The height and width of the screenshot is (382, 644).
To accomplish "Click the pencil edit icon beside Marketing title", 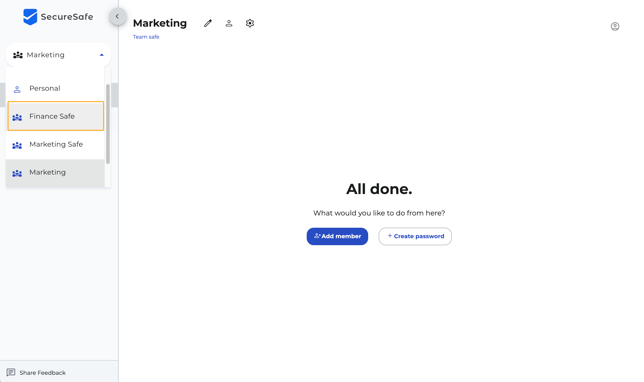I will coord(208,23).
